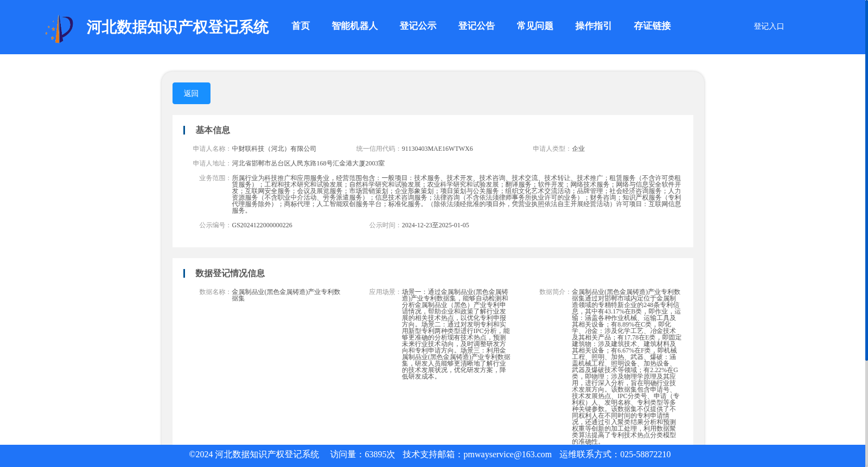Open the 首页 menu item
The image size is (868, 467).
point(301,26)
